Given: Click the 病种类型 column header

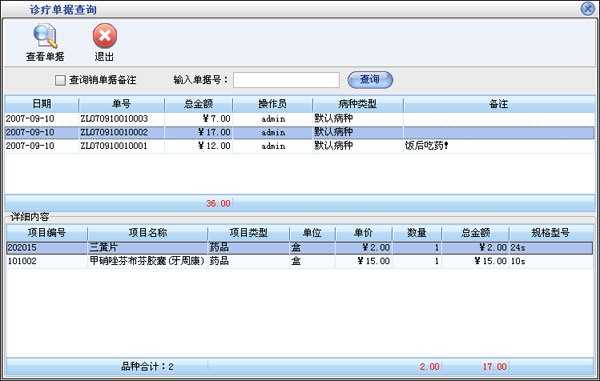Looking at the screenshot, I should coord(358,104).
